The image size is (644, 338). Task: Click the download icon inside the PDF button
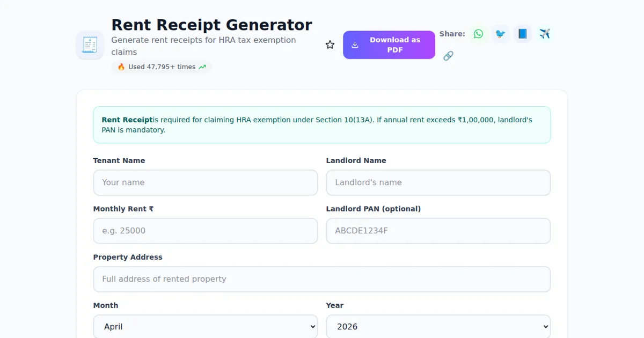[x=355, y=45]
